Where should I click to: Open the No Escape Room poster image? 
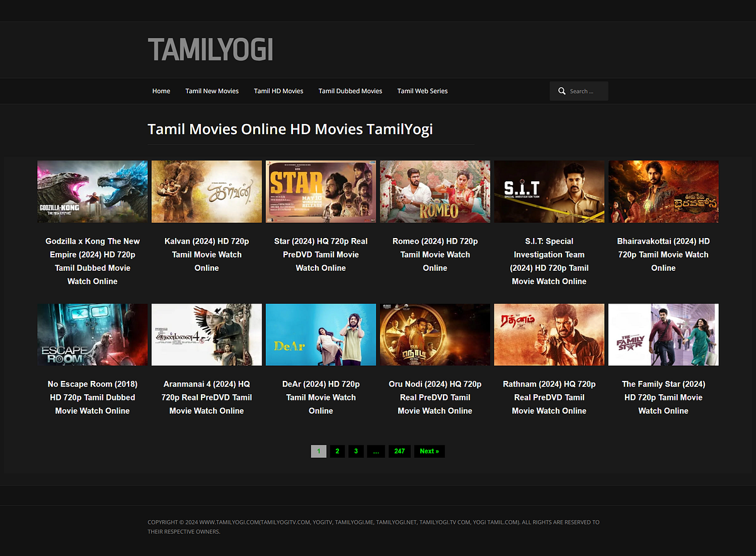point(92,334)
